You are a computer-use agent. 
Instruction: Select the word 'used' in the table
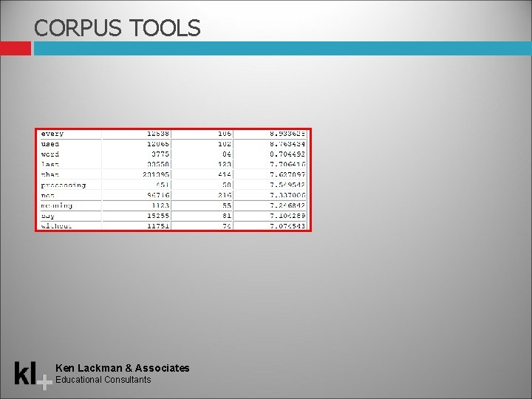point(50,144)
